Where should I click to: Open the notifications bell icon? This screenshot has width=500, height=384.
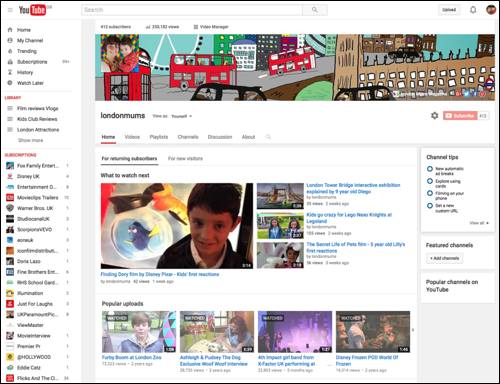click(473, 10)
